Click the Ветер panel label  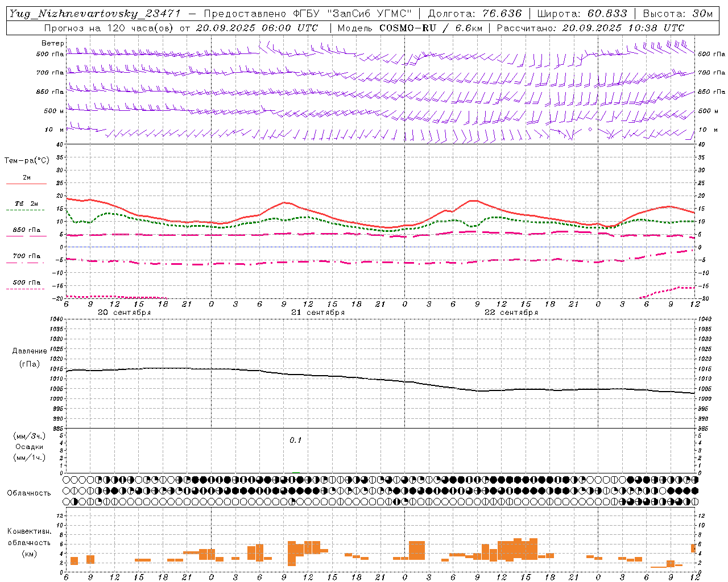tap(53, 43)
